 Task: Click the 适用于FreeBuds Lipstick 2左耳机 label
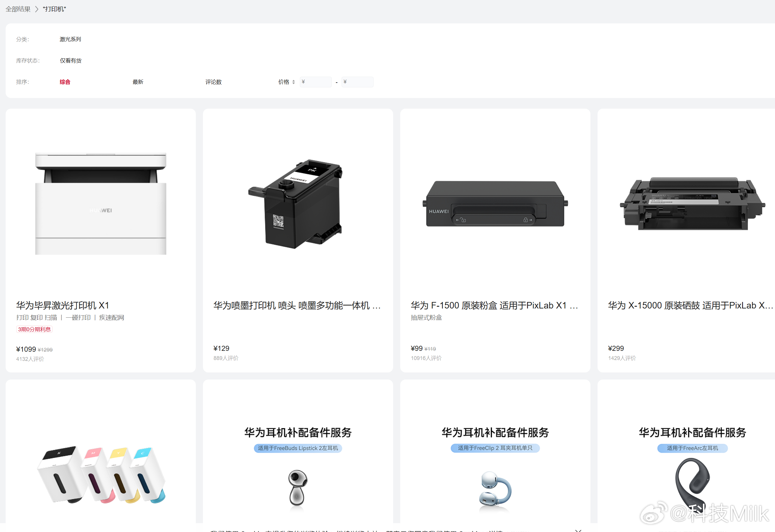pyautogui.click(x=298, y=448)
